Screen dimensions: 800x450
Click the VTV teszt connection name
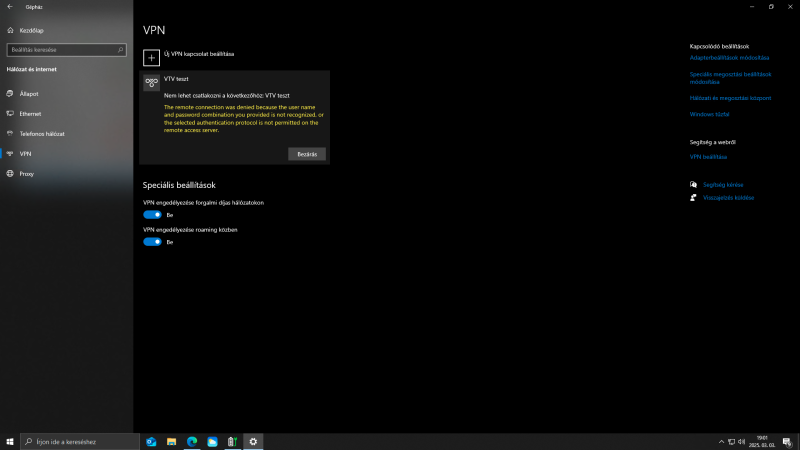176,79
